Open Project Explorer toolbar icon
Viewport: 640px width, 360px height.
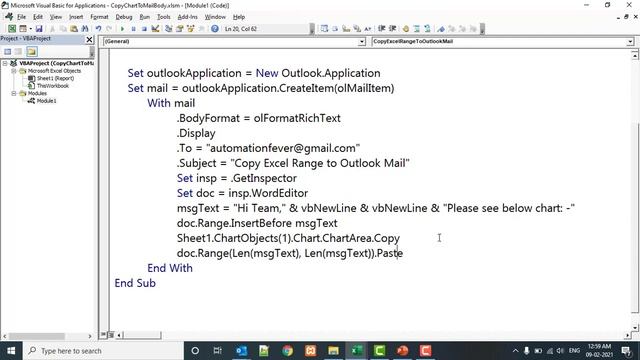[x=168, y=29]
